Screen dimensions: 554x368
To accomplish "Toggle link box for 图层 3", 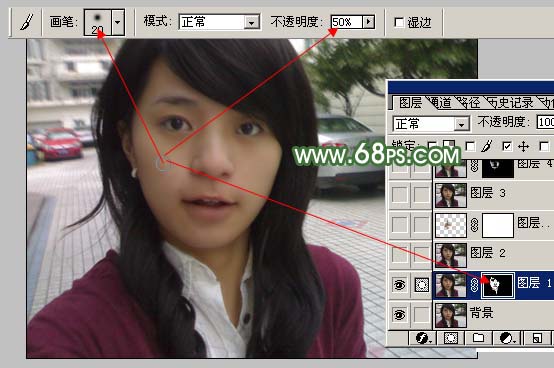I will pyautogui.click(x=422, y=195).
